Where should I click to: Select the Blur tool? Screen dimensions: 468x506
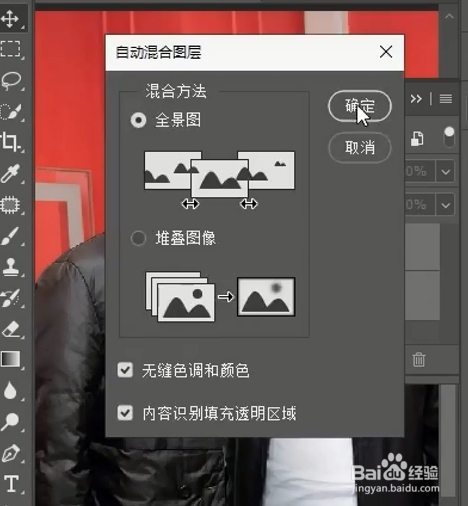(10, 390)
